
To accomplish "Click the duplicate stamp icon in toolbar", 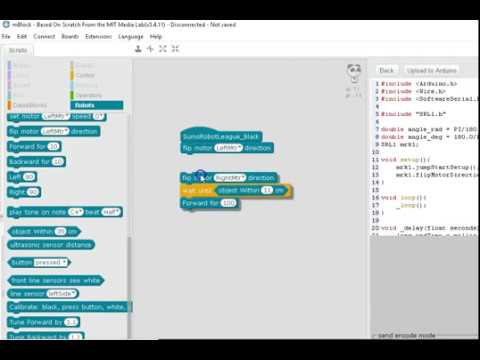I will [x=138, y=49].
